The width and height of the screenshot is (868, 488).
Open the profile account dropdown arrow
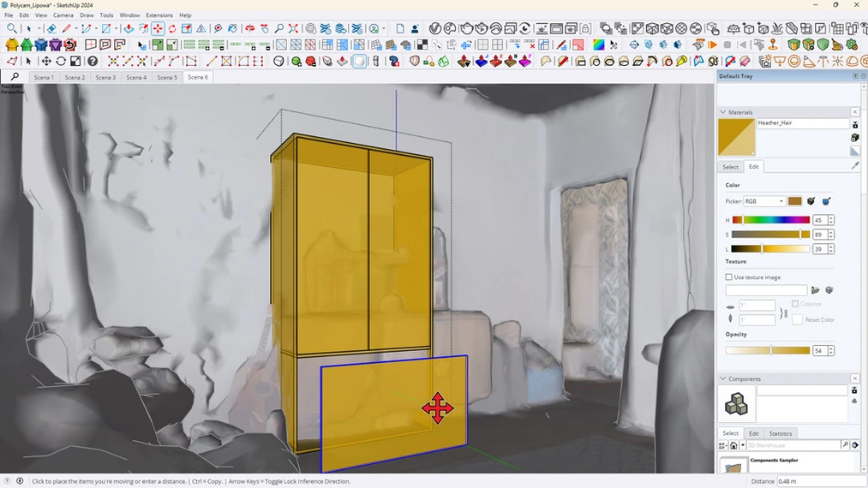(x=384, y=28)
